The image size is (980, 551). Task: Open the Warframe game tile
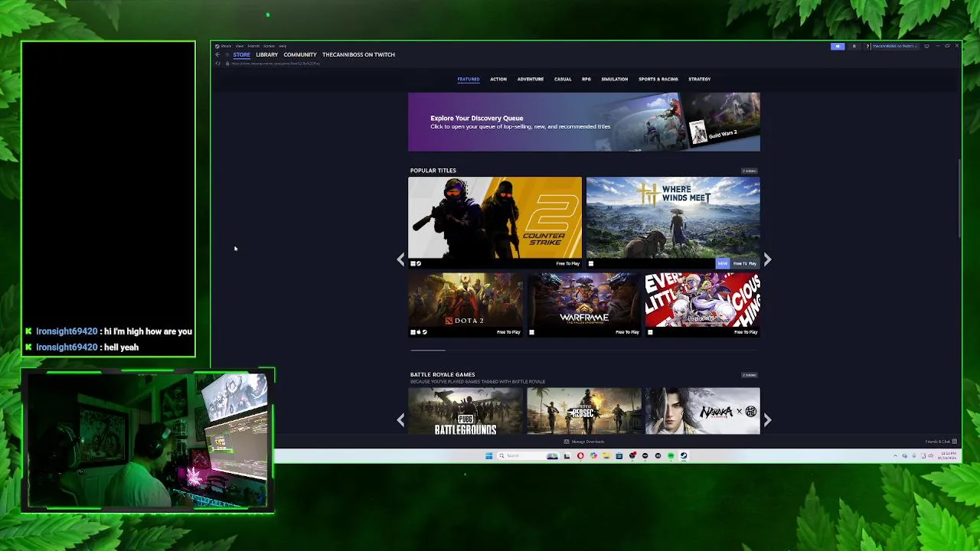(x=584, y=305)
